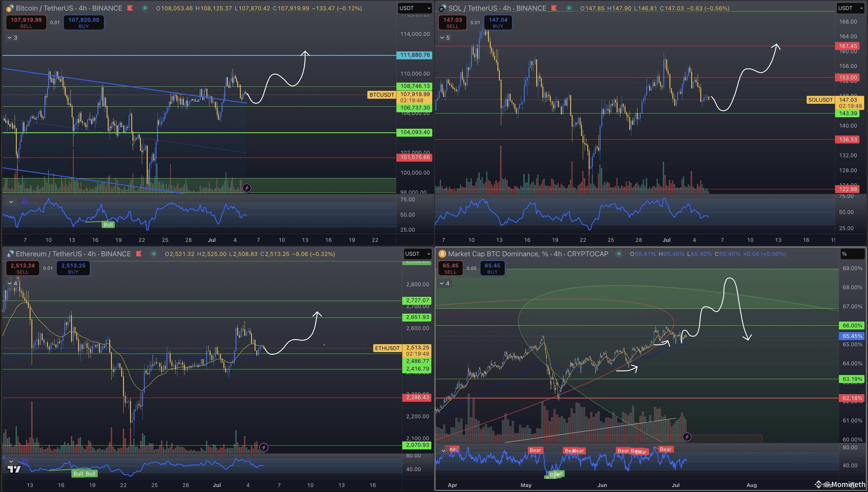Expand the BTC Dominance RSI pane legend chevron
The image size is (868, 492).
443,451
